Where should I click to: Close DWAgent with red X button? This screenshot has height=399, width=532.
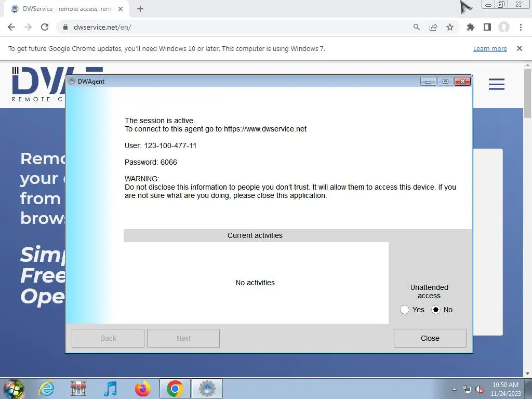[x=462, y=82]
